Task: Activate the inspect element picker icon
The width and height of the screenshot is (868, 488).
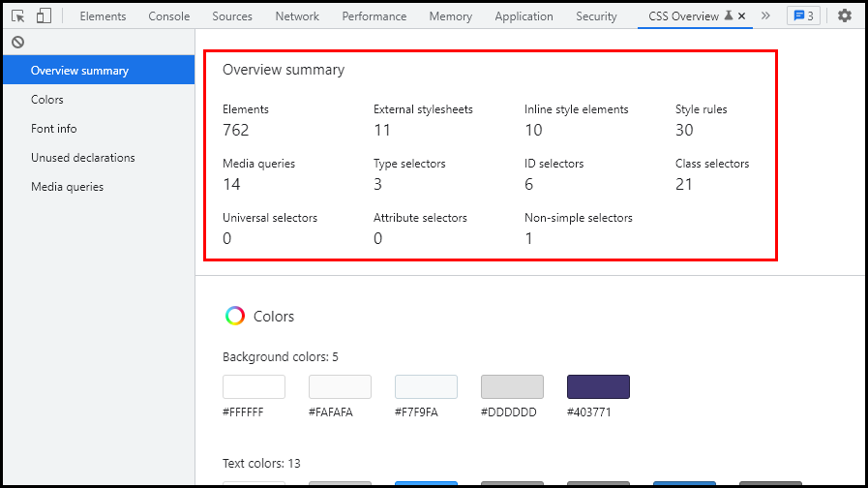Action: 17,16
